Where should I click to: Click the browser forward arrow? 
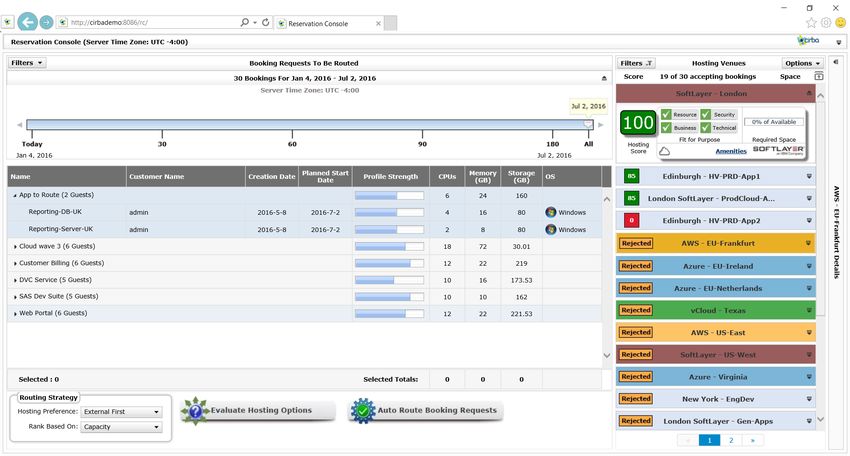pos(47,22)
